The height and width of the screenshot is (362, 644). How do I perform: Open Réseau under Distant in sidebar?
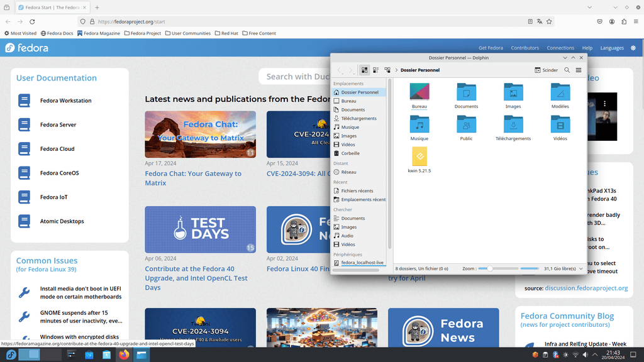(359, 172)
